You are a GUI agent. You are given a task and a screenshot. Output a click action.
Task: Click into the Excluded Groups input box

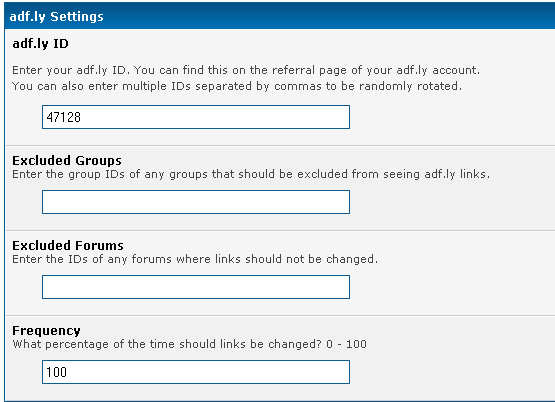coord(196,202)
